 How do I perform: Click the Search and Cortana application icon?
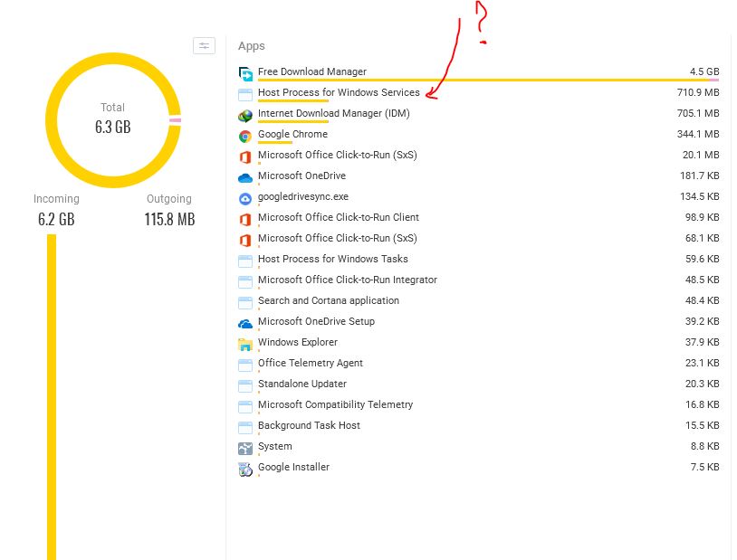245,302
